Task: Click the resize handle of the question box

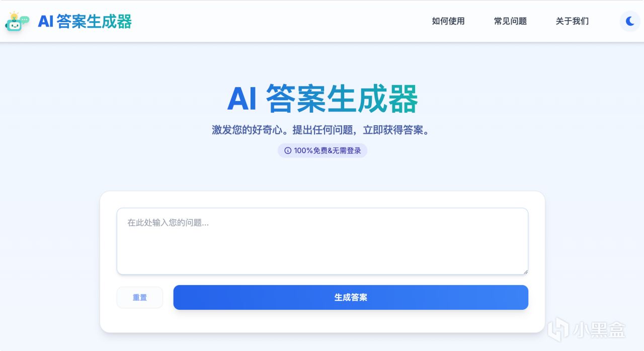Action: coord(525,272)
